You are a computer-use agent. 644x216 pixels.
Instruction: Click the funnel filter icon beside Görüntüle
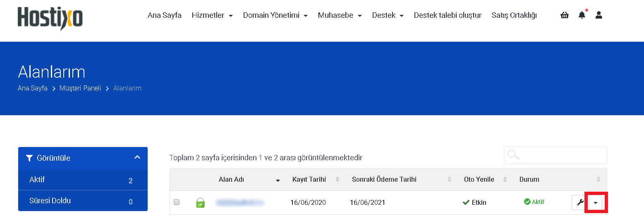[x=29, y=158]
